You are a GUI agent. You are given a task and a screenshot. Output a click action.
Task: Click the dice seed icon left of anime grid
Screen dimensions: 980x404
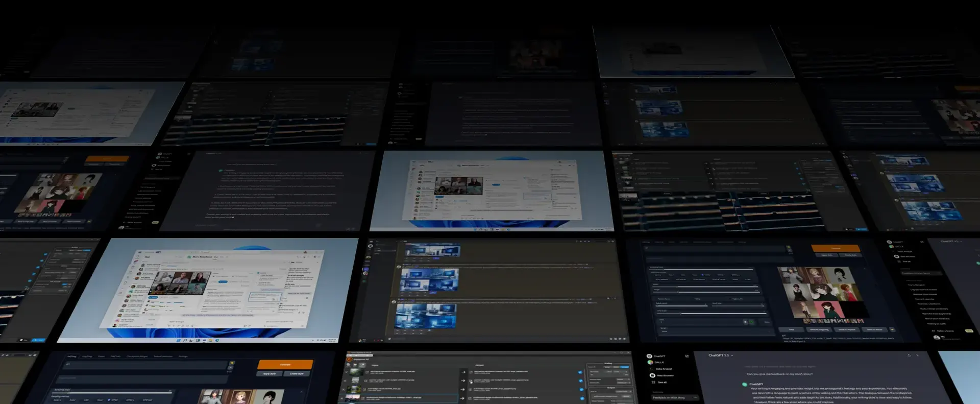745,322
